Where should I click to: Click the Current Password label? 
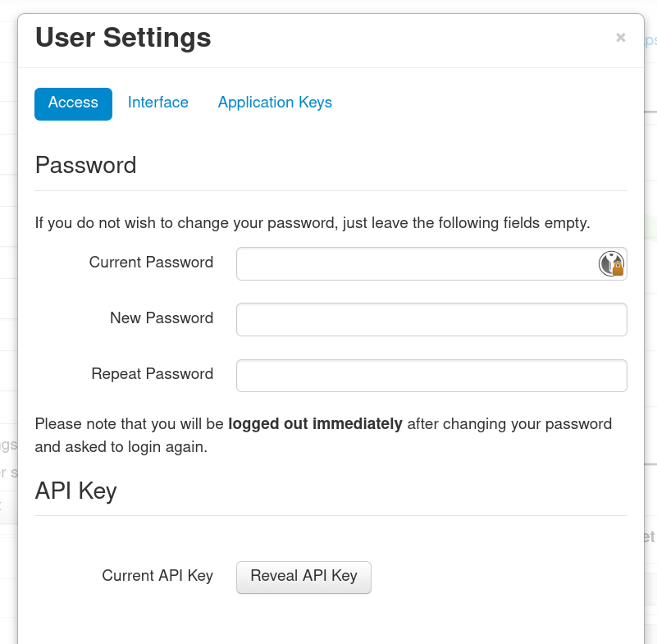[x=151, y=263]
